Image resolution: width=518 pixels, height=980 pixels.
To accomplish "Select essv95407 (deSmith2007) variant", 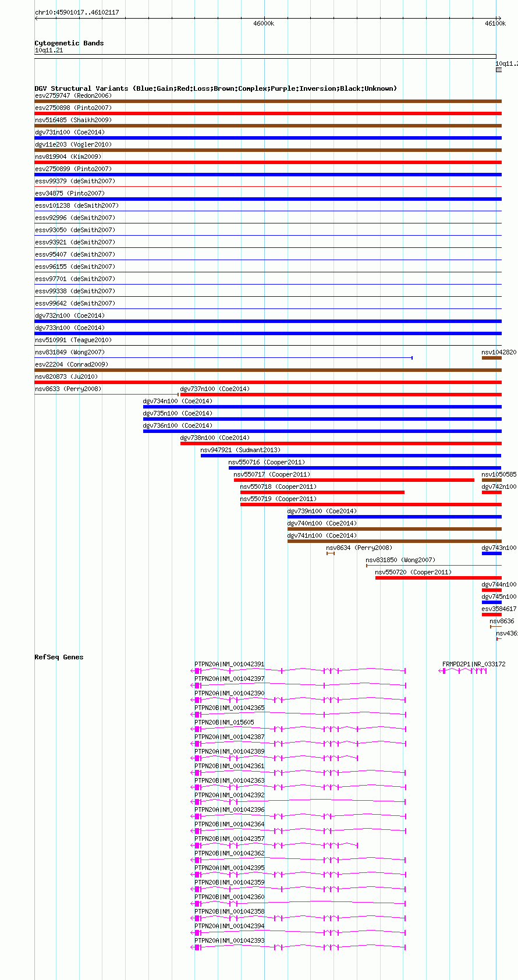I will [75, 254].
